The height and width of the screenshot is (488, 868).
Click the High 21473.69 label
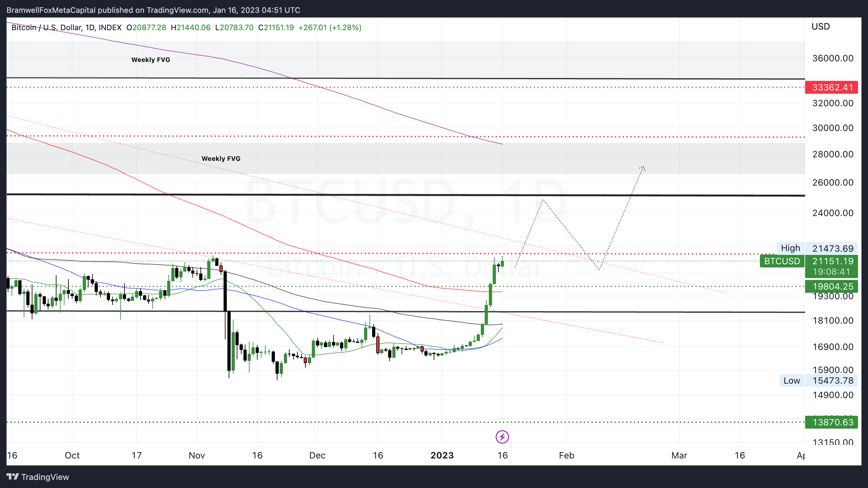coord(817,248)
